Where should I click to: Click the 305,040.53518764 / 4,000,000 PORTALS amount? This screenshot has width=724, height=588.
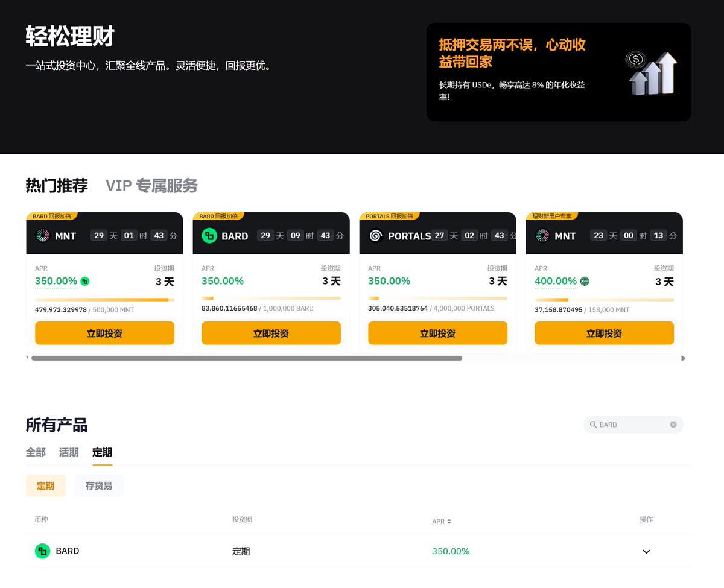pos(431,308)
